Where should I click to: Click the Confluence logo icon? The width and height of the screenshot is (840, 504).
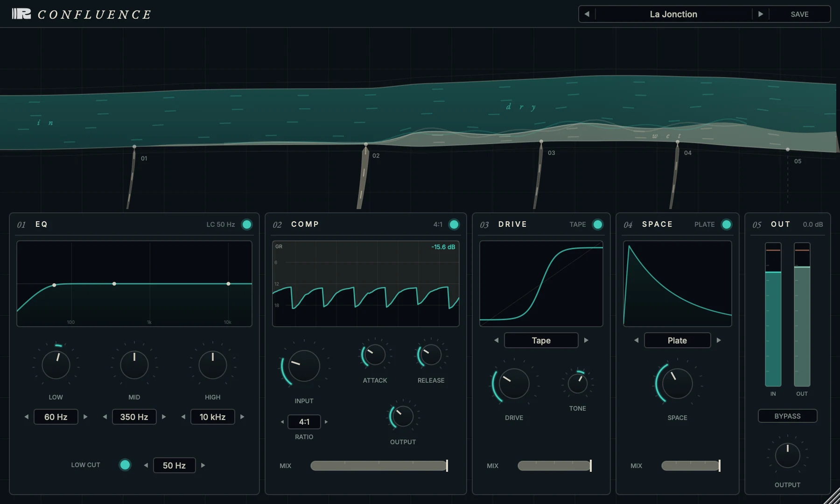coord(21,14)
